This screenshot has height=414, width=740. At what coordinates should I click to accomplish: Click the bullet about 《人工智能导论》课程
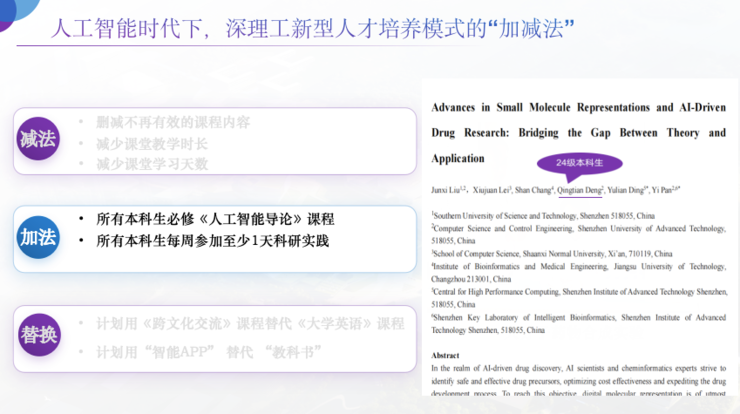[x=215, y=219]
